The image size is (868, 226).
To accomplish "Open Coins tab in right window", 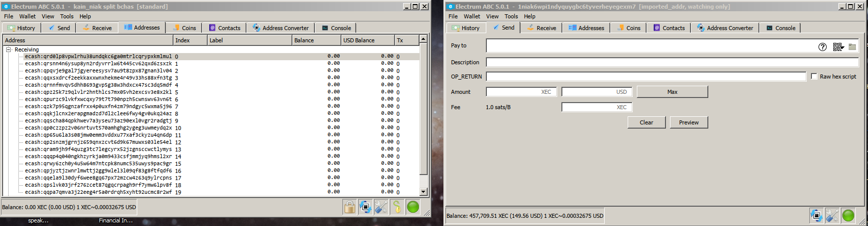I will point(628,28).
